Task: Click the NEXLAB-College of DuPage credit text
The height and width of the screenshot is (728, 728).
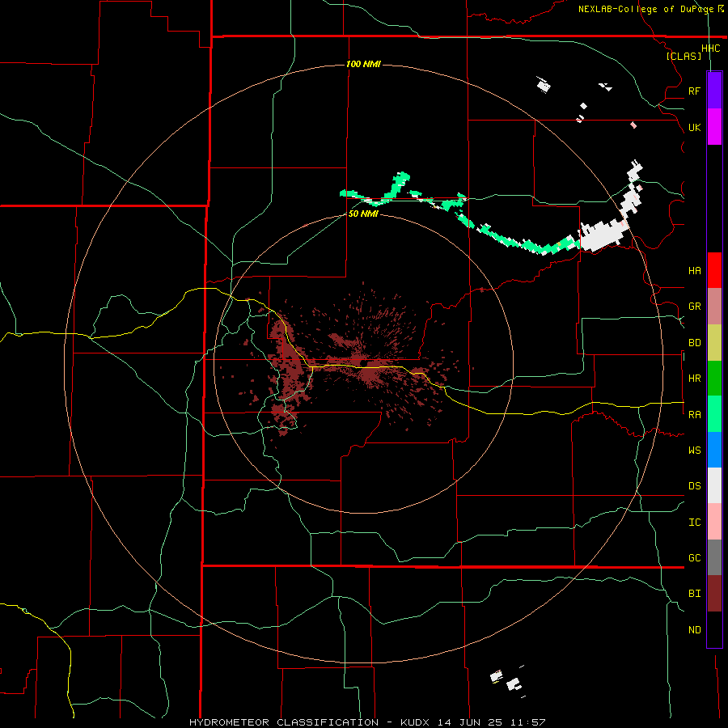Action: (645, 9)
